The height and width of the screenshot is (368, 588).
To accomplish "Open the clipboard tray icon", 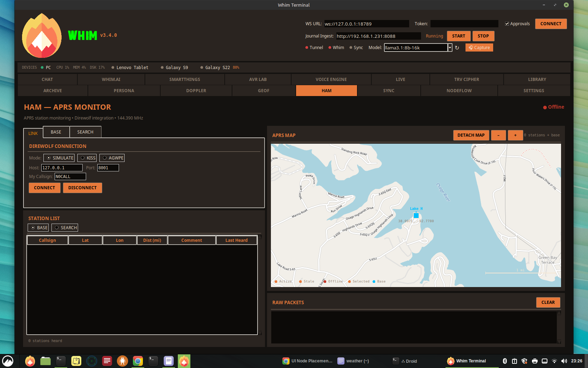I will (514, 361).
